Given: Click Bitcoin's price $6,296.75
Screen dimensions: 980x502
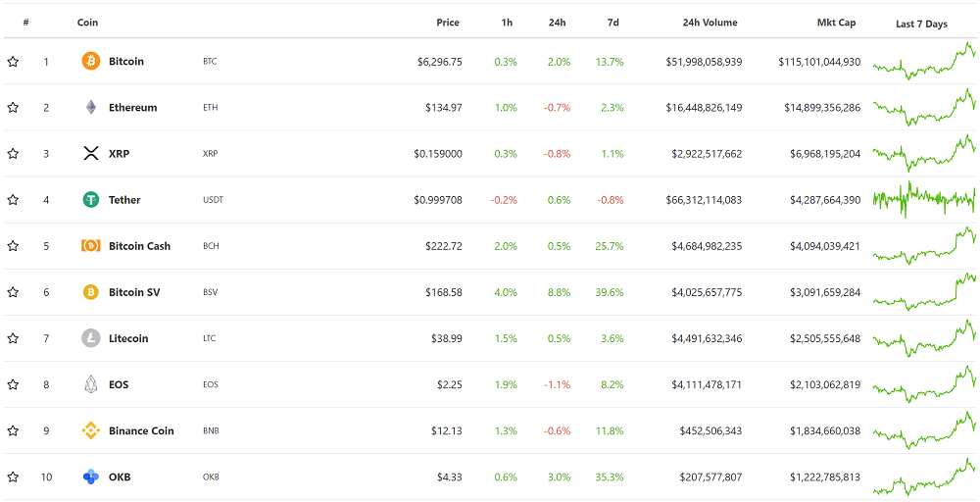Looking at the screenshot, I should pos(440,61).
